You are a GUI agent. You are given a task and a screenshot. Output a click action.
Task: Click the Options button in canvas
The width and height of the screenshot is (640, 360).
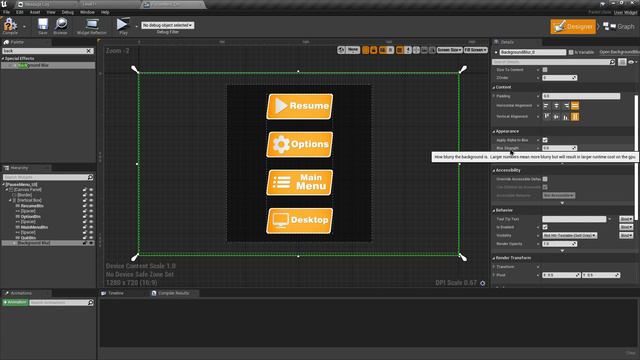(x=300, y=144)
